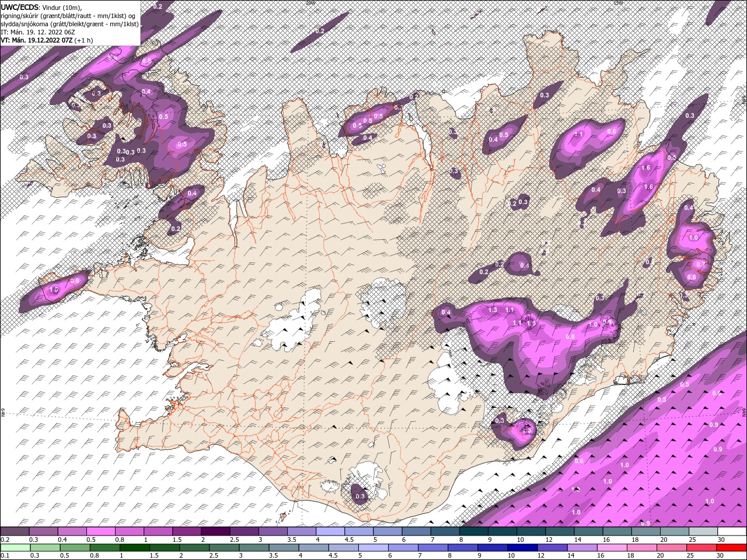Image resolution: width=747 pixels, height=560 pixels.
Task: Click the bottom-scale pink swatch between 18 and 20
Action: pos(641,548)
